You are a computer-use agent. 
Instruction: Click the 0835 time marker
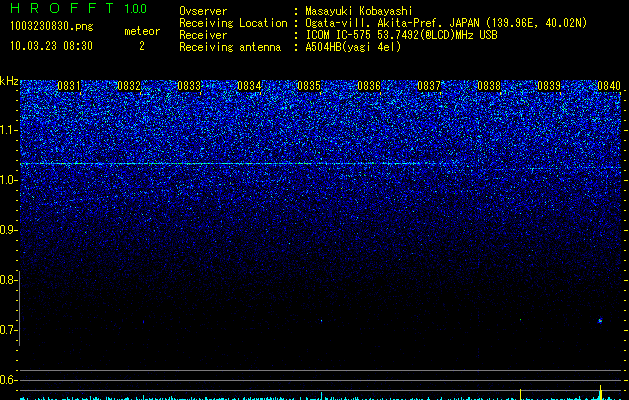[x=309, y=86]
